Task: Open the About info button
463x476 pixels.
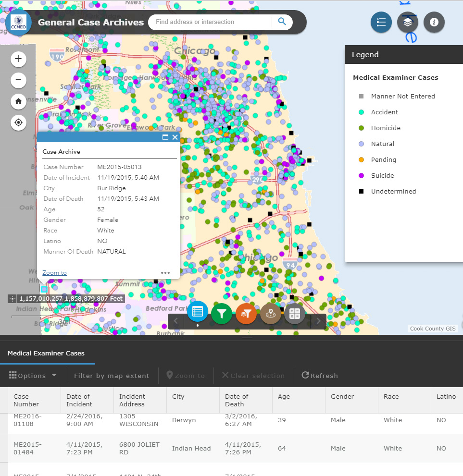Action: pos(434,22)
